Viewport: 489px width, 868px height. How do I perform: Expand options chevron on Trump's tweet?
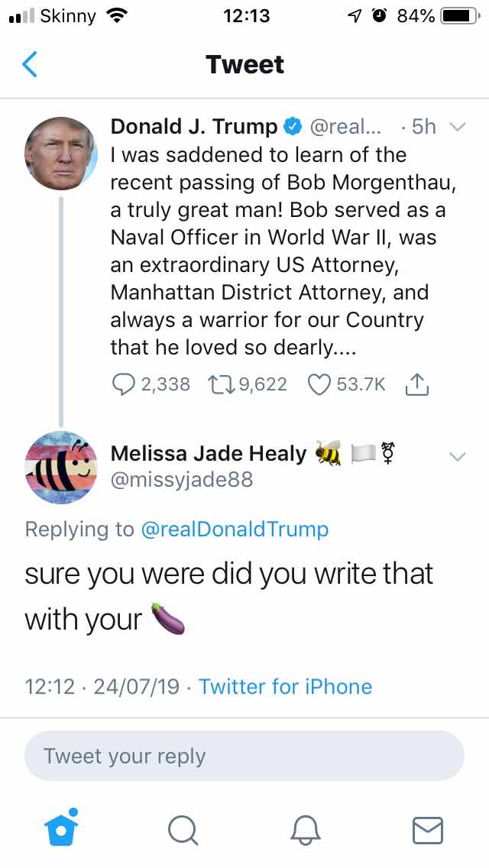457,128
